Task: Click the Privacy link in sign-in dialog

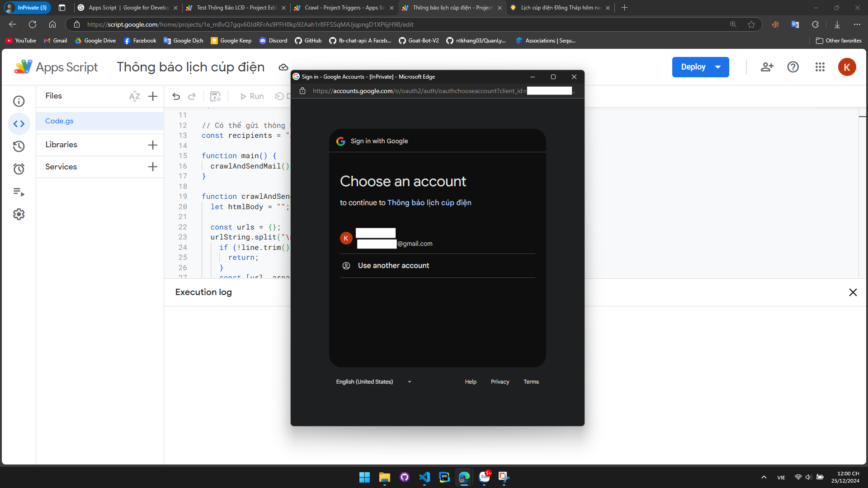Action: [500, 382]
